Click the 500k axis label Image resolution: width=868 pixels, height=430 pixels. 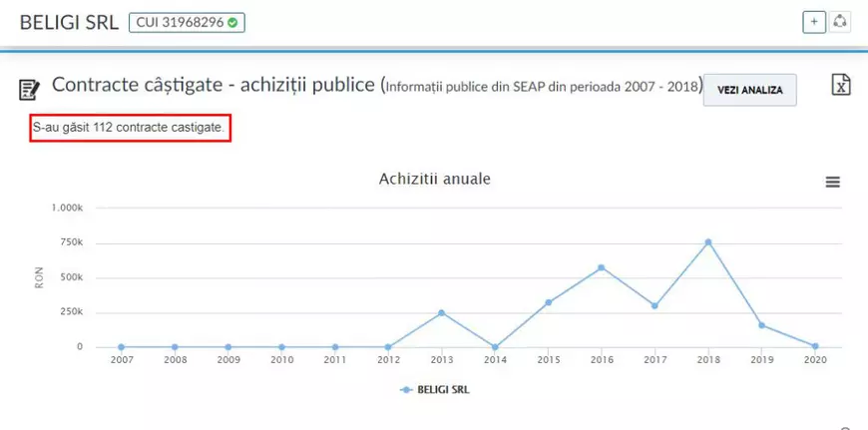[x=72, y=277]
